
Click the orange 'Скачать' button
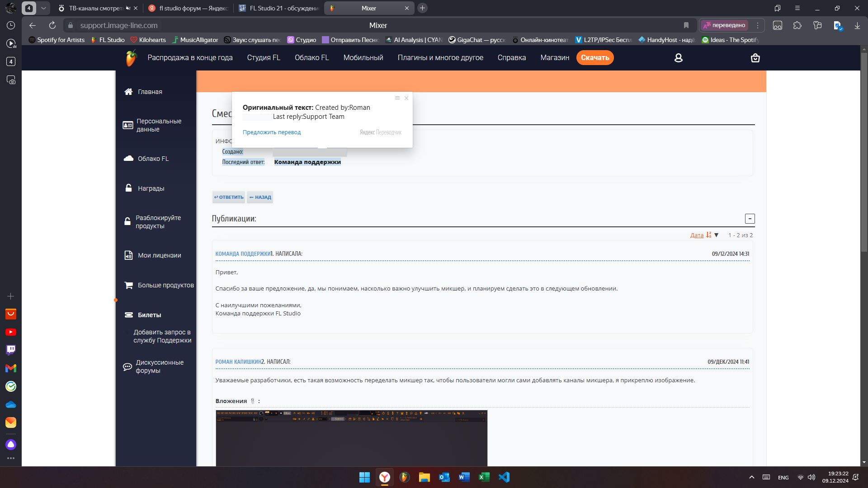coord(595,58)
